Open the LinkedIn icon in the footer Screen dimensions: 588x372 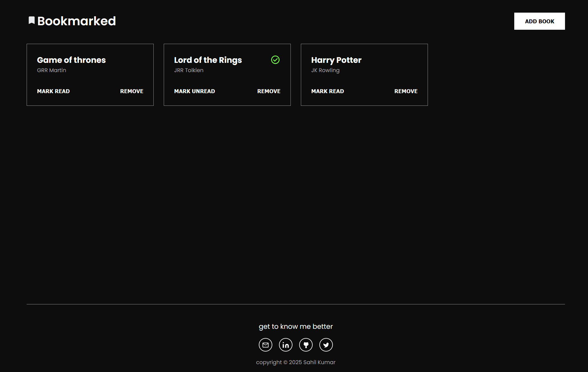point(285,345)
